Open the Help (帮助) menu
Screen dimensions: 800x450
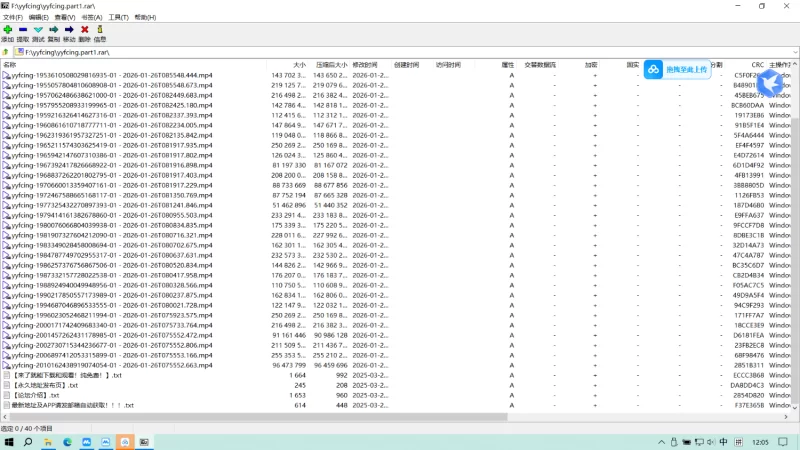click(145, 17)
